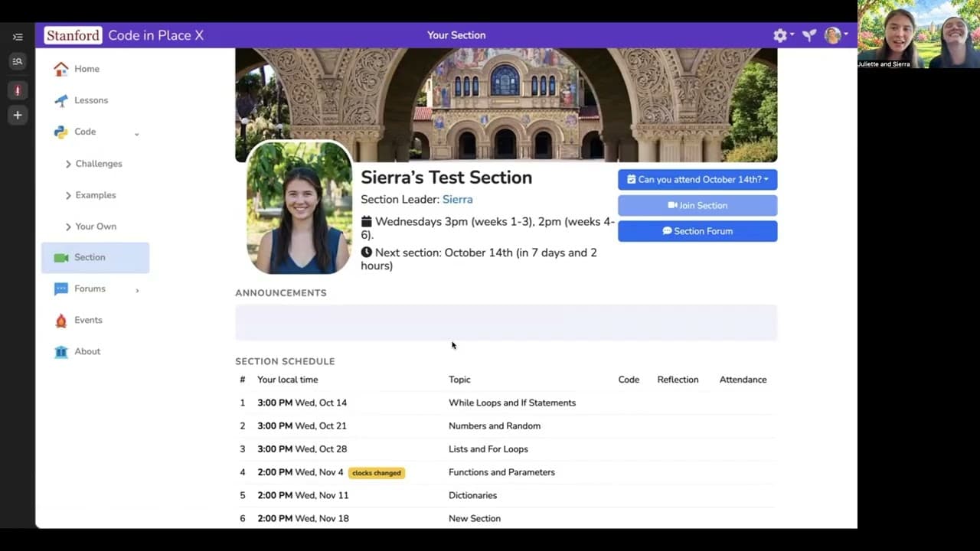Collapse the Code submenu arrow
The image size is (980, 551).
point(137,134)
